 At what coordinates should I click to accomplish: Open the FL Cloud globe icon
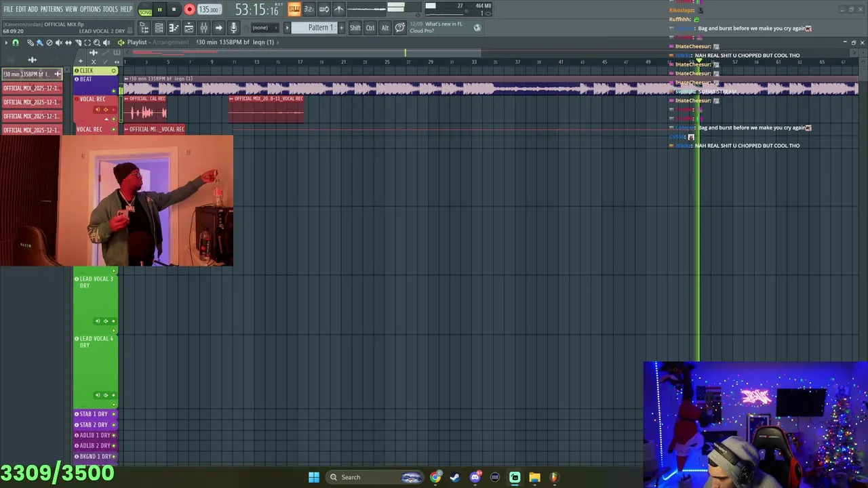click(477, 28)
